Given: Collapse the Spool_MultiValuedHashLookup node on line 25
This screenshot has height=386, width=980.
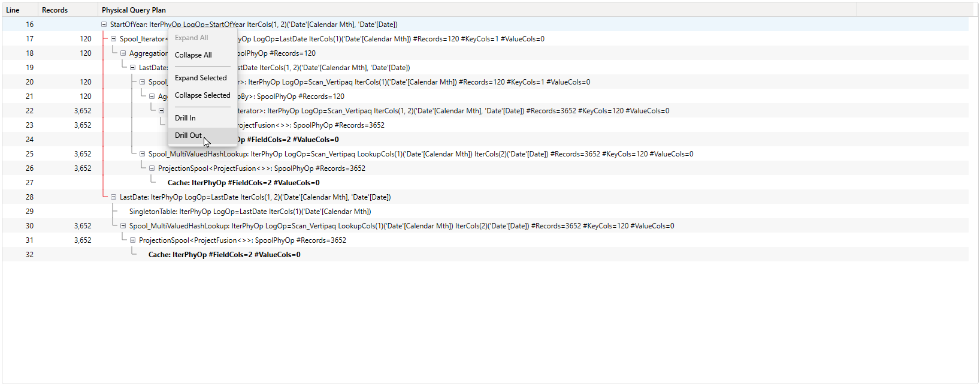Looking at the screenshot, I should point(142,154).
